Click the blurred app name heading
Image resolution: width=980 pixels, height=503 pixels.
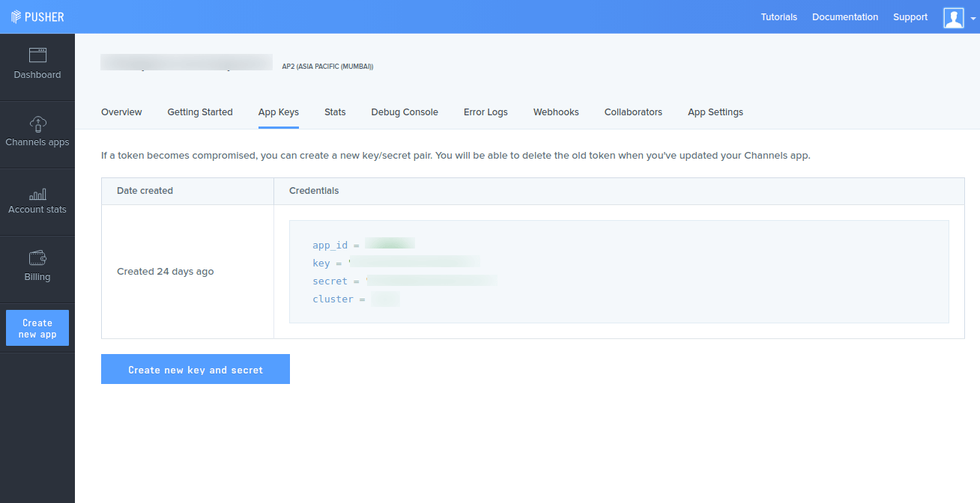(187, 62)
